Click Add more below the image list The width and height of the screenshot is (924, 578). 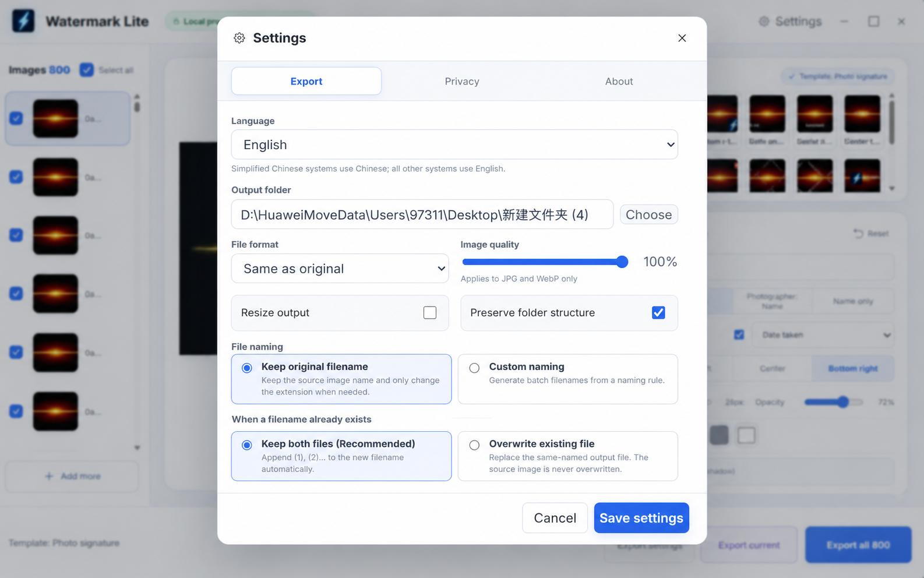(72, 476)
